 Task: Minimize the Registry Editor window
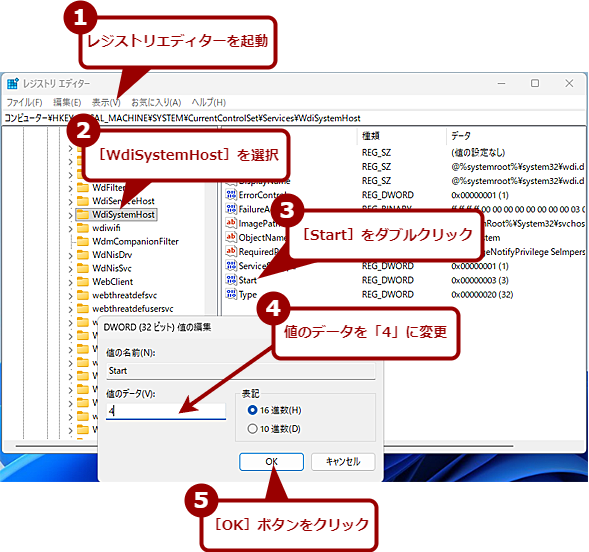(501, 83)
